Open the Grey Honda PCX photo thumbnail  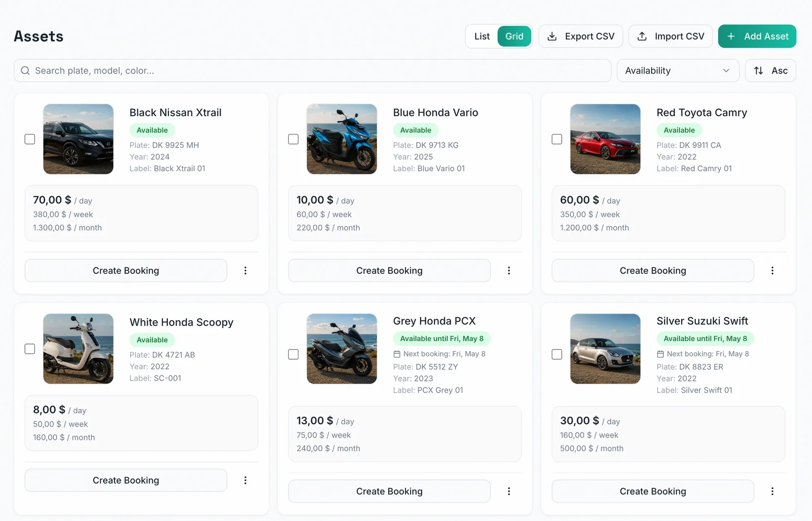(x=342, y=349)
